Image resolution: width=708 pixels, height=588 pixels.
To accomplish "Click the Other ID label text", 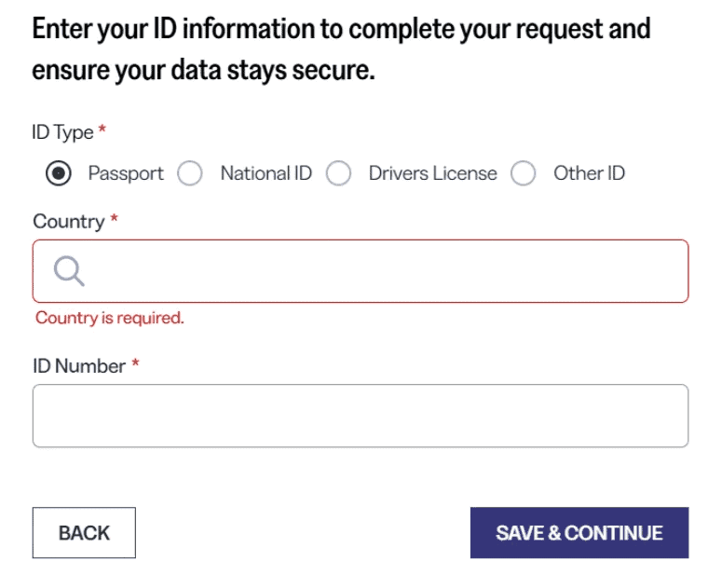I will coord(590,173).
